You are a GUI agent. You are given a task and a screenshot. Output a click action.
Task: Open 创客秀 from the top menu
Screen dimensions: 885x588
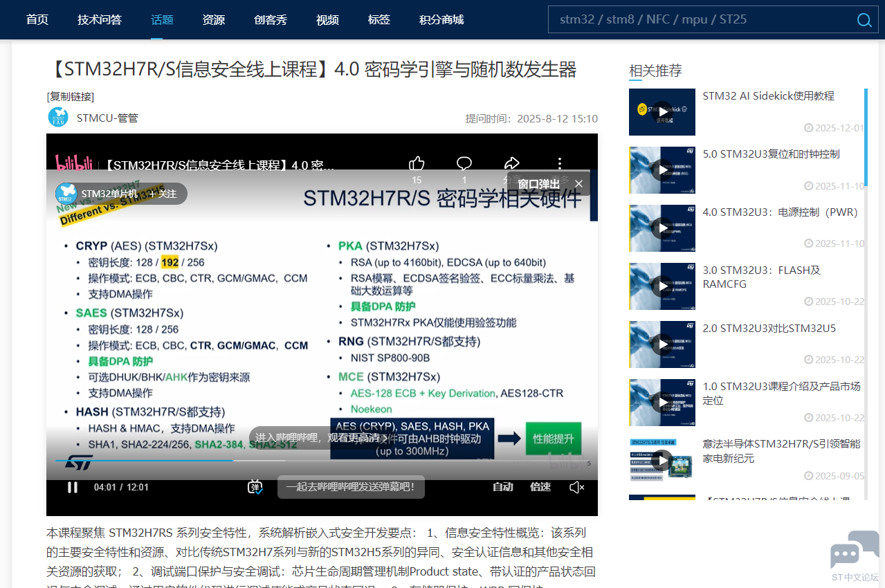pos(271,19)
